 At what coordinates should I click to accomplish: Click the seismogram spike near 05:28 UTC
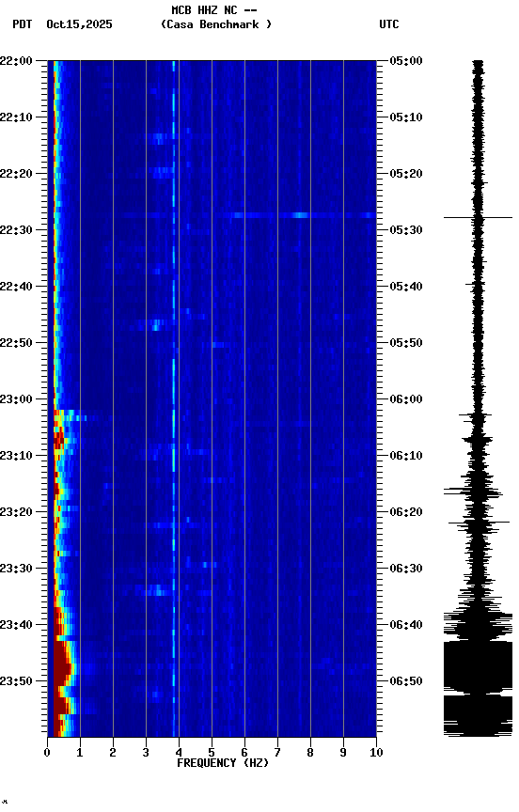tap(478, 218)
